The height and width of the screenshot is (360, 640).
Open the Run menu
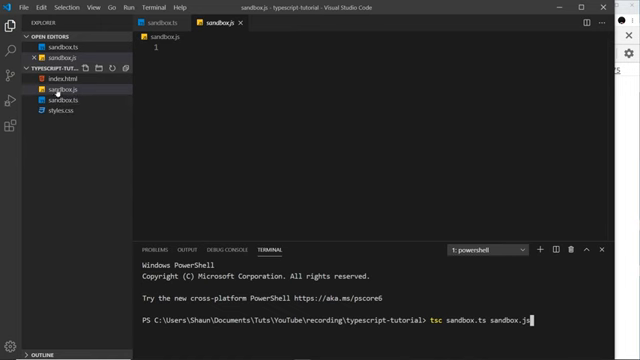(x=129, y=7)
